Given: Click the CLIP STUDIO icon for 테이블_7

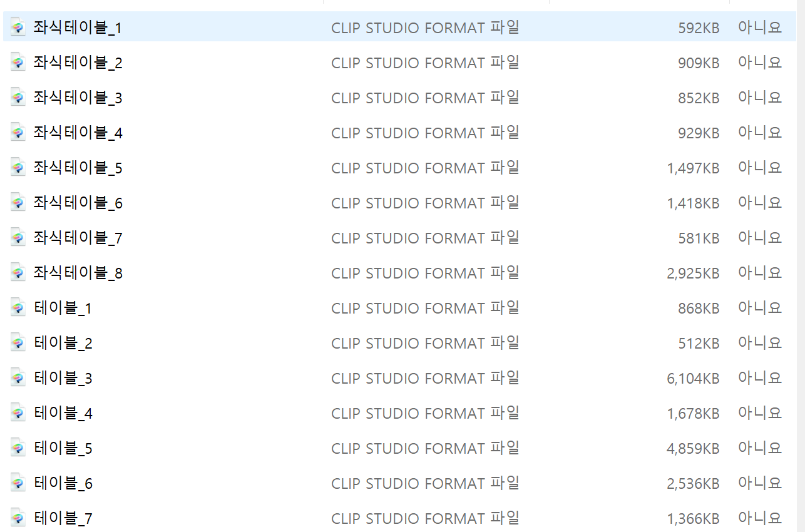Looking at the screenshot, I should click(18, 518).
